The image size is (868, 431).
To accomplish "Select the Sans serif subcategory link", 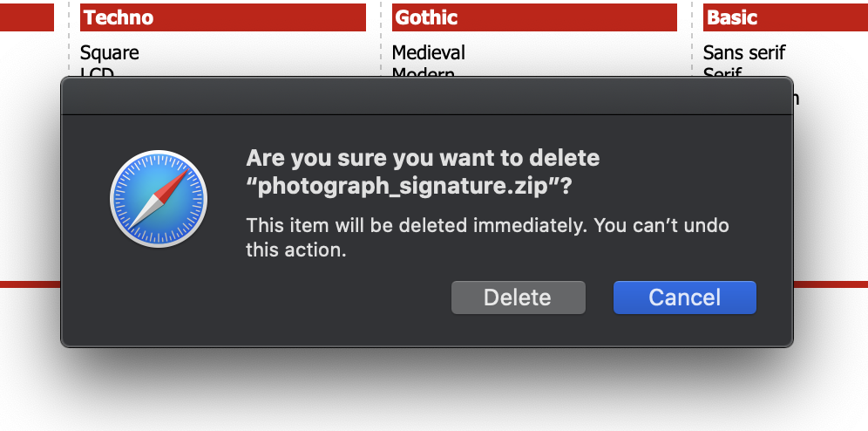I will 744,52.
